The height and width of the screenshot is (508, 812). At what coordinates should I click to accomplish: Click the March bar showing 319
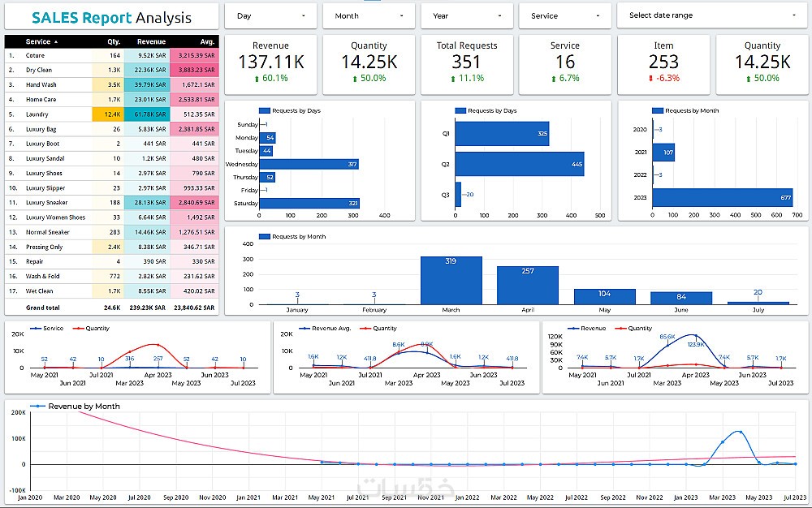pos(451,281)
